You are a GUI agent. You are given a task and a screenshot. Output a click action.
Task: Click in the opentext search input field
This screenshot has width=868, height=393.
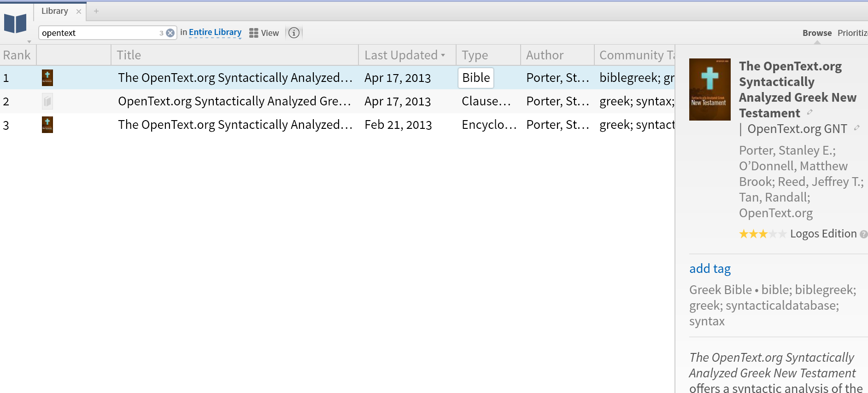[x=99, y=33]
